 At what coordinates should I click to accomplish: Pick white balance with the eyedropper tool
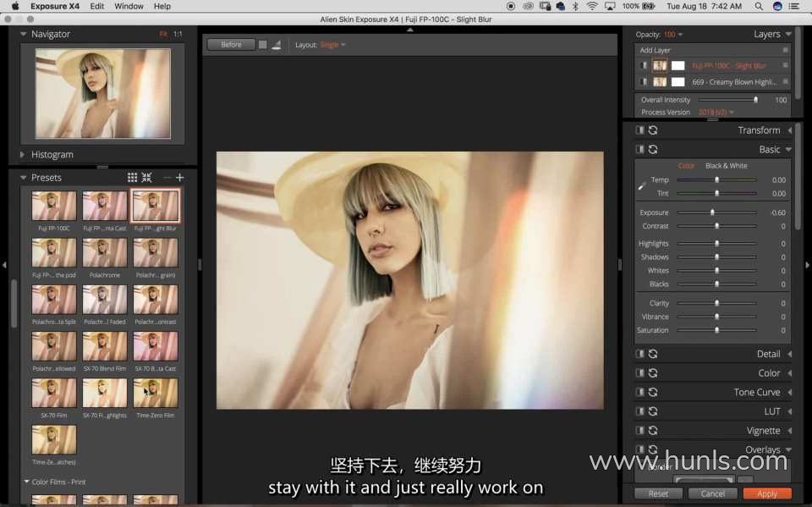click(643, 184)
